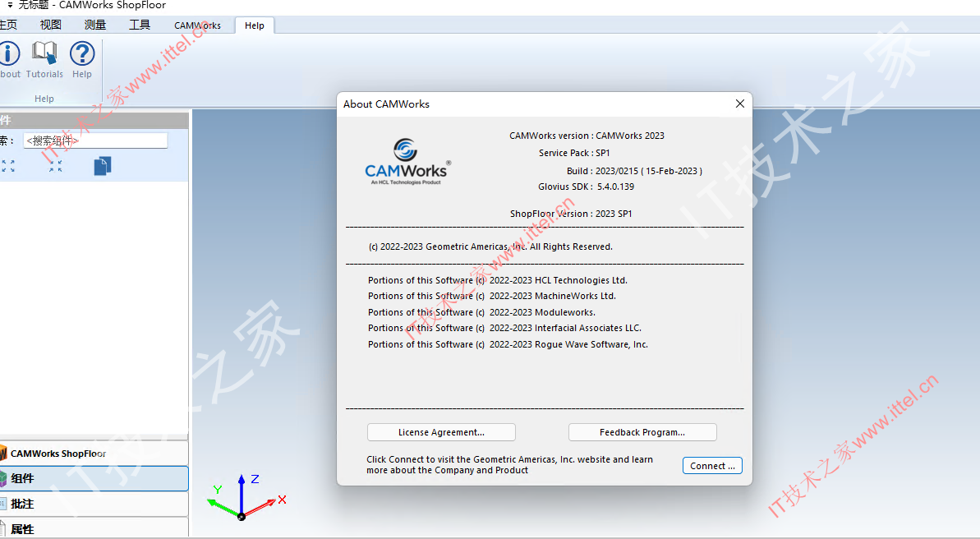Close the About CAMWorks dialog
The height and width of the screenshot is (539, 980).
[740, 104]
